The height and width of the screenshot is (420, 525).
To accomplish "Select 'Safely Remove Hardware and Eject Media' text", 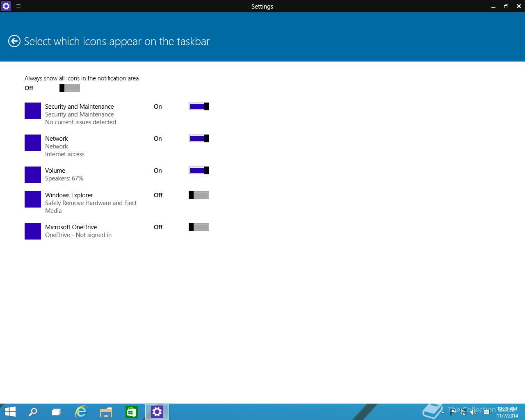I will [x=91, y=207].
